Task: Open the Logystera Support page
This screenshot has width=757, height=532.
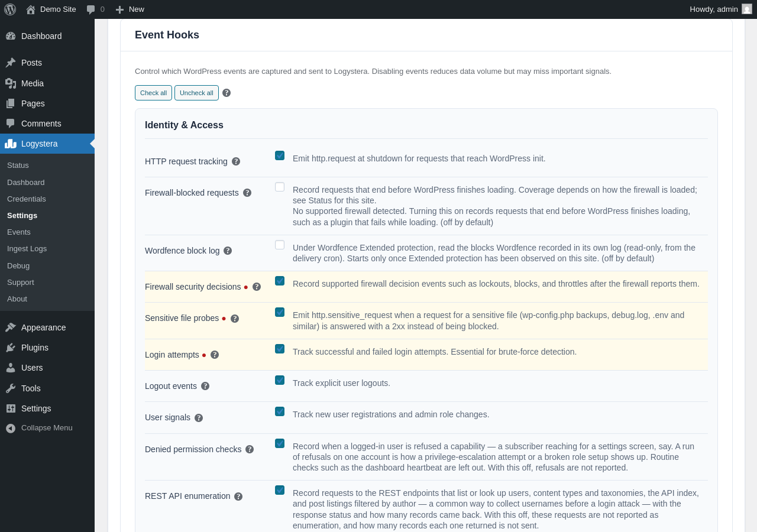Action: pyautogui.click(x=47, y=283)
